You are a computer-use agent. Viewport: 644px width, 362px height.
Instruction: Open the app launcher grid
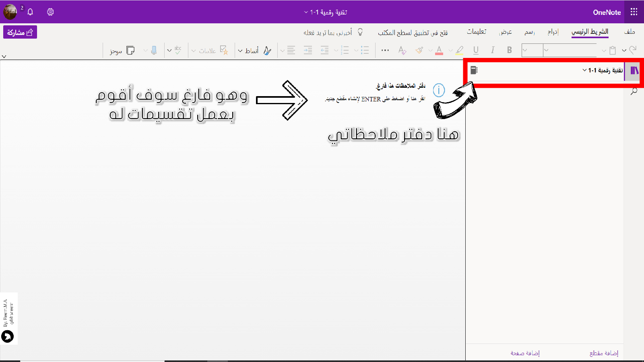pos(634,12)
